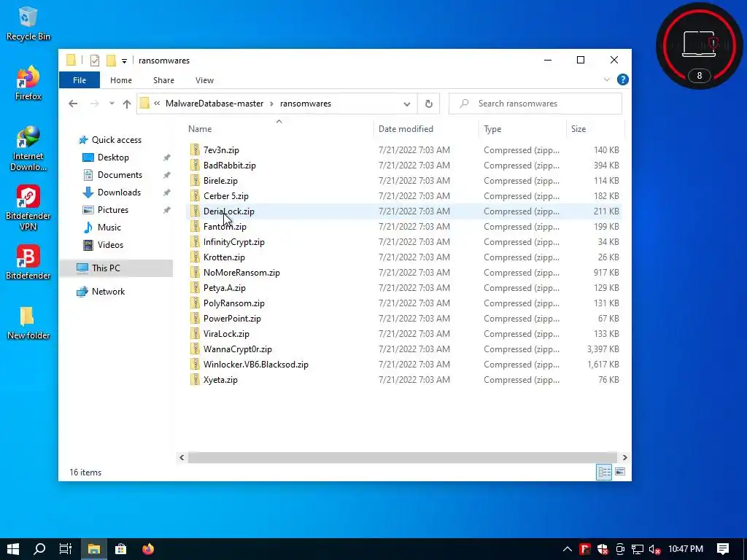Open the Windows Start menu
Image resolution: width=747 pixels, height=560 pixels.
click(13, 549)
